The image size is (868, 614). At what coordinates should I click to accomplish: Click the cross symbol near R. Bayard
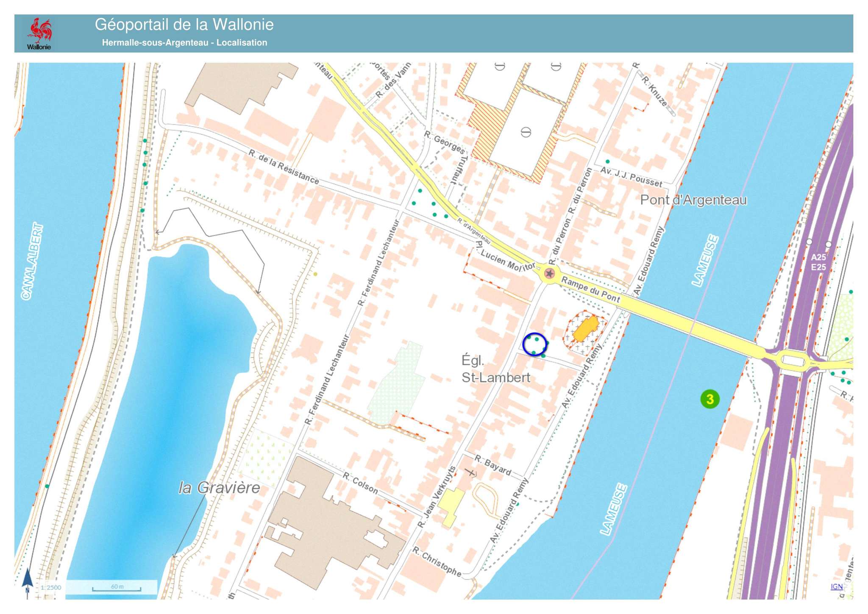[x=470, y=472]
